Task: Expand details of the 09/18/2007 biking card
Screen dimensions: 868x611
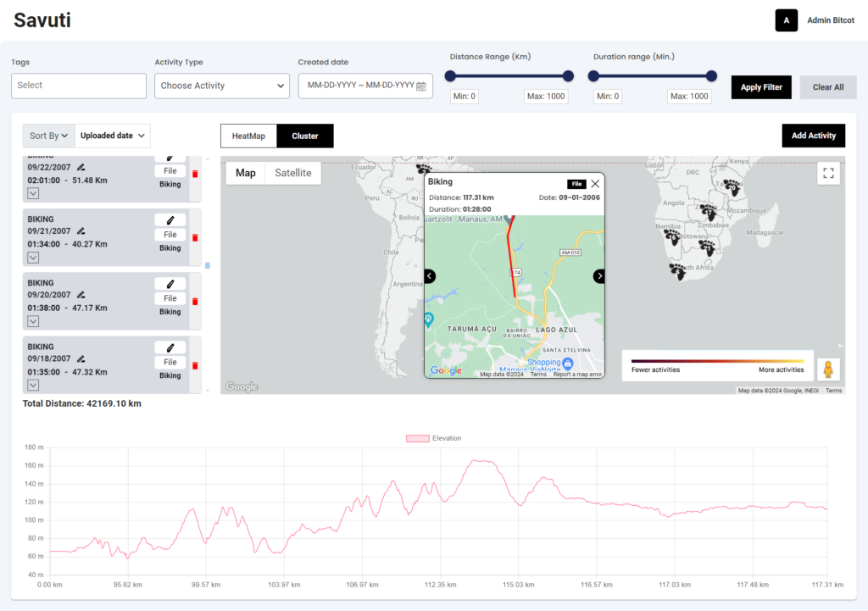Action: (x=33, y=385)
